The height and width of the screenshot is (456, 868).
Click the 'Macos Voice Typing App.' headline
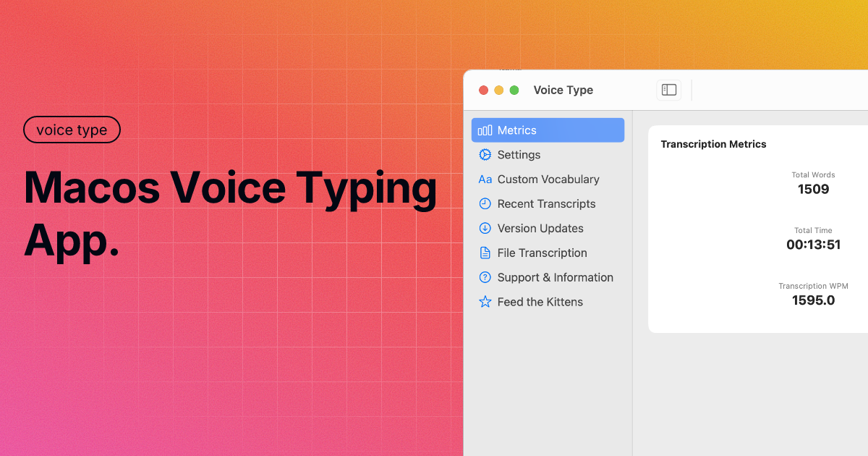point(230,215)
